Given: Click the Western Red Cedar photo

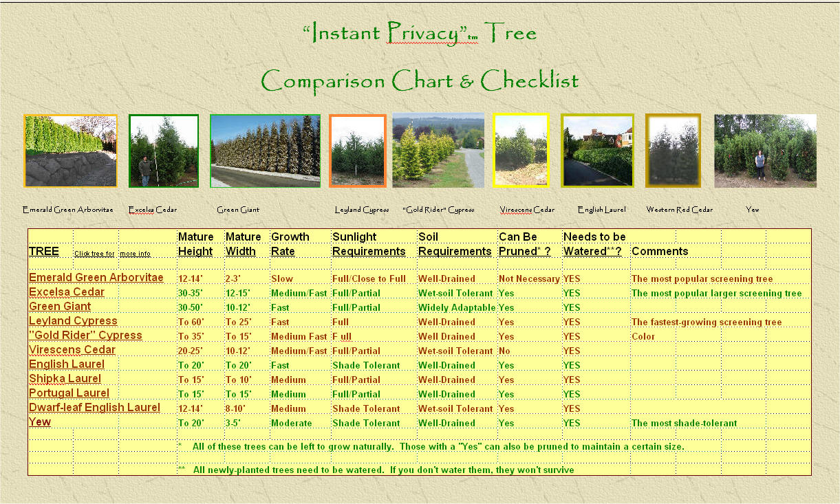Looking at the screenshot, I should pos(673,151).
